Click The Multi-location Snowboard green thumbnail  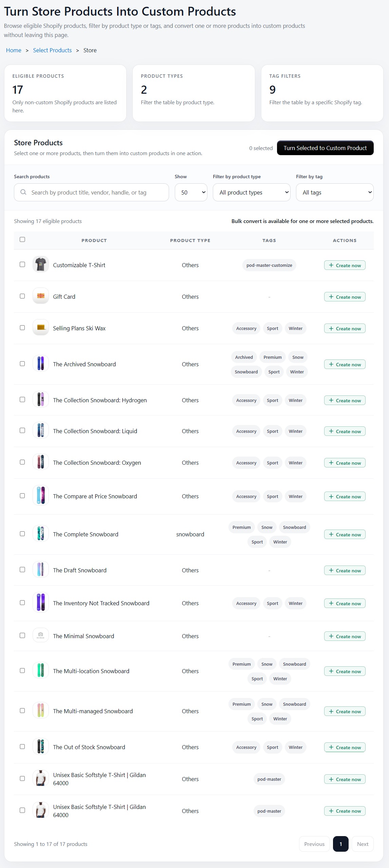pos(40,670)
